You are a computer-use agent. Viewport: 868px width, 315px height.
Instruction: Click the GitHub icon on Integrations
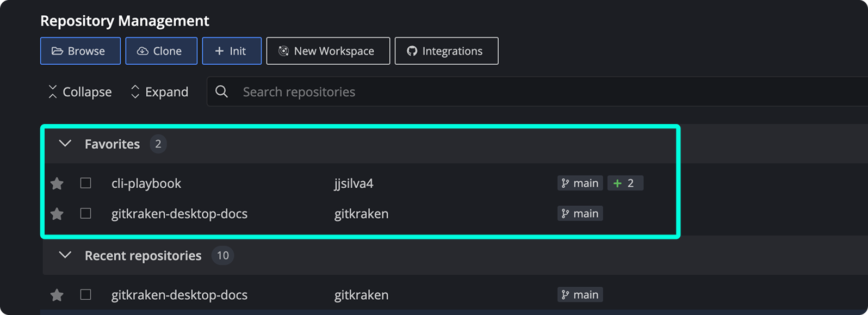point(412,51)
